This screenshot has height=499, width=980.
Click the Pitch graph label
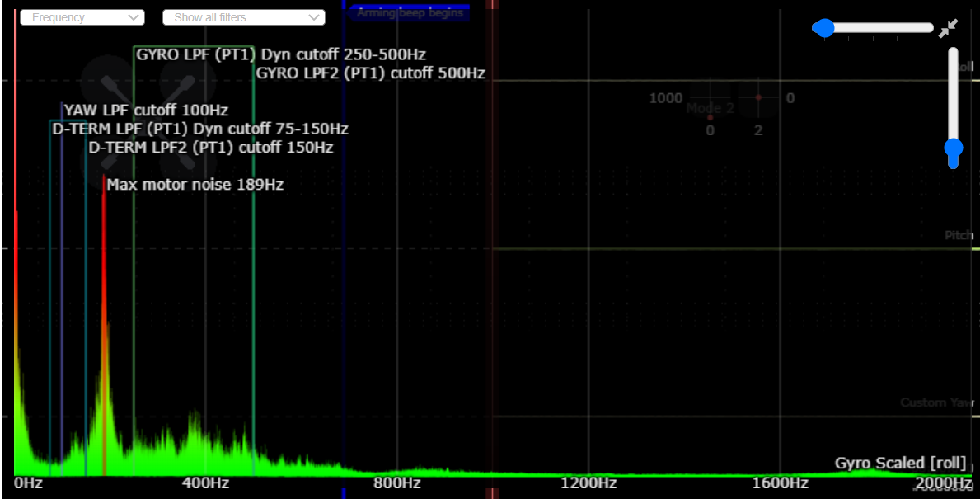958,236
